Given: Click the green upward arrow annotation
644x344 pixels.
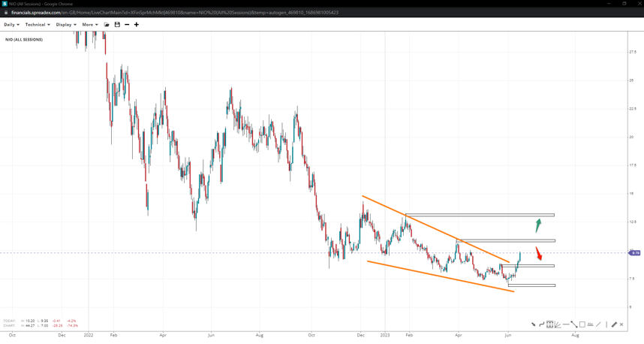Looking at the screenshot, I should (x=538, y=225).
